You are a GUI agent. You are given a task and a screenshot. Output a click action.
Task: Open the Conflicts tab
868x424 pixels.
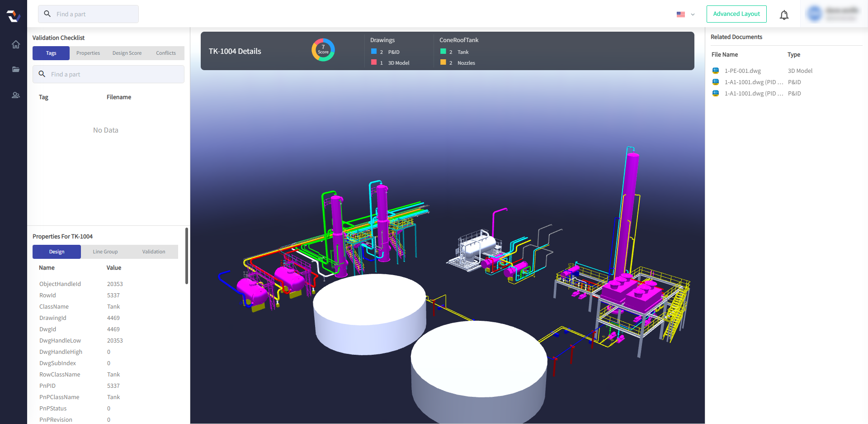(x=165, y=53)
